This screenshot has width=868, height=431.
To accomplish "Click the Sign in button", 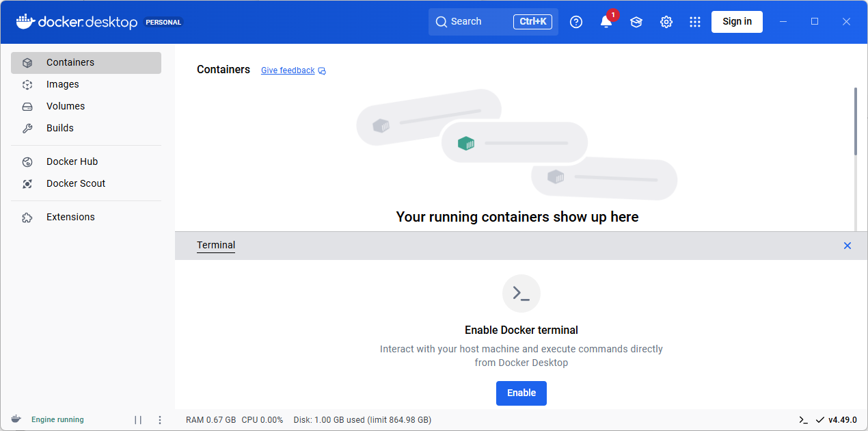I will tap(737, 22).
